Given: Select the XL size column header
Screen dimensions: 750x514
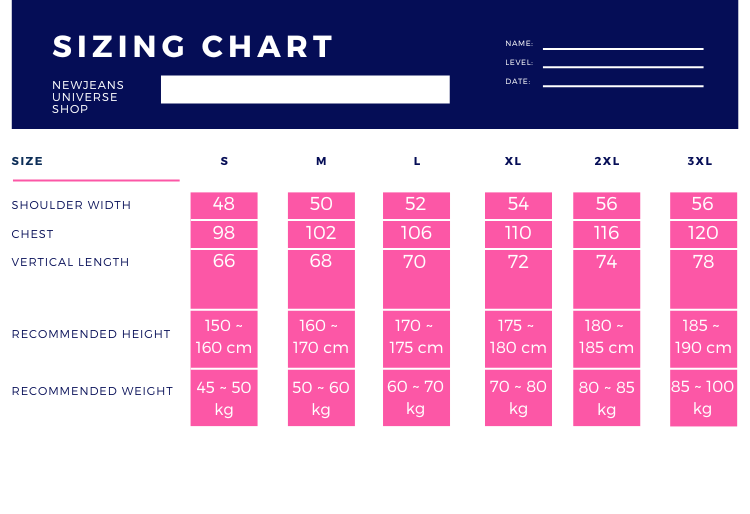Looking at the screenshot, I should 513,161.
